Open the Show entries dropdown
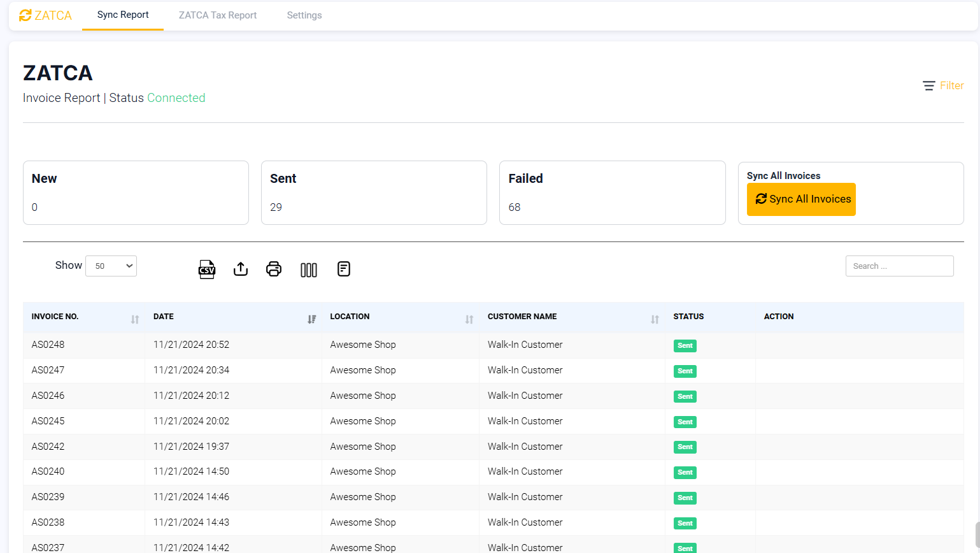The width and height of the screenshot is (980, 553). [111, 266]
